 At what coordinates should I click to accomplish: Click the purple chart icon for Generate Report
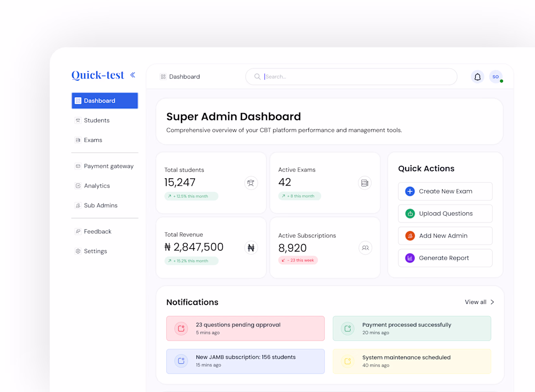(x=410, y=258)
